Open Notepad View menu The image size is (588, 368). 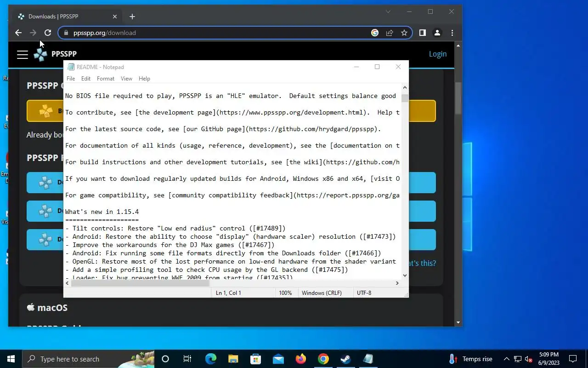point(126,79)
